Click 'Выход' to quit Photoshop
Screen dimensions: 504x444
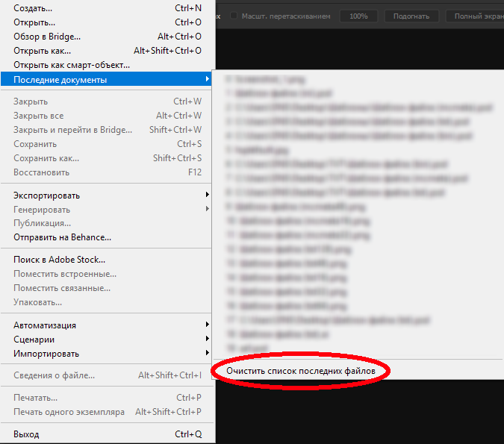click(x=106, y=434)
